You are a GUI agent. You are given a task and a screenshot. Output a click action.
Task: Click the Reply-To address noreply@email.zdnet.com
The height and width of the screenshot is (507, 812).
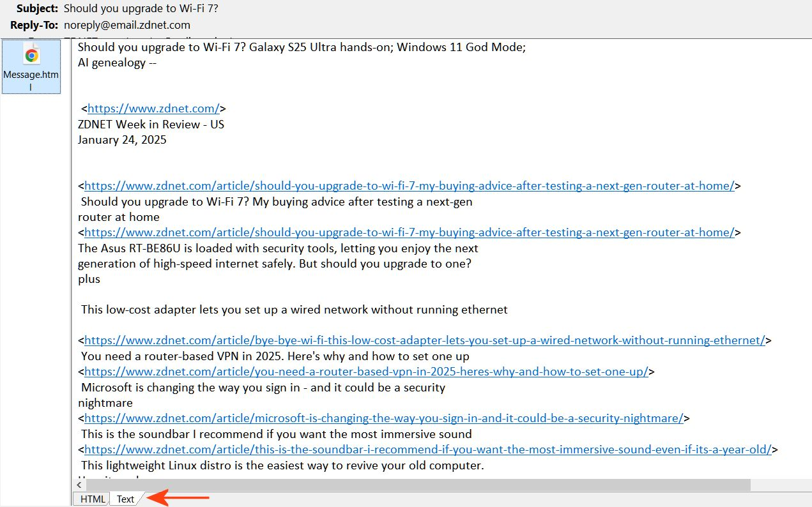pos(127,26)
